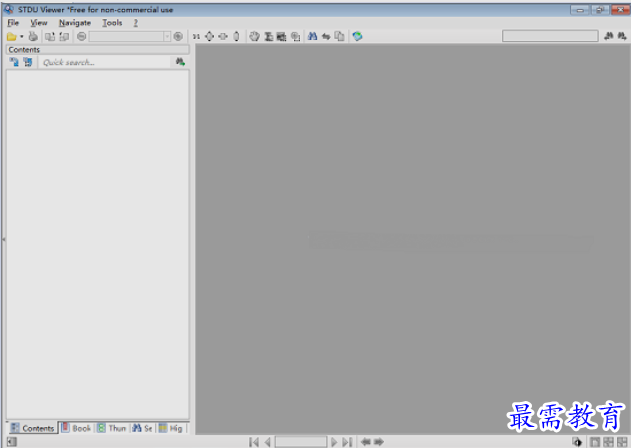
Task: Select single page layout
Action: click(595, 442)
